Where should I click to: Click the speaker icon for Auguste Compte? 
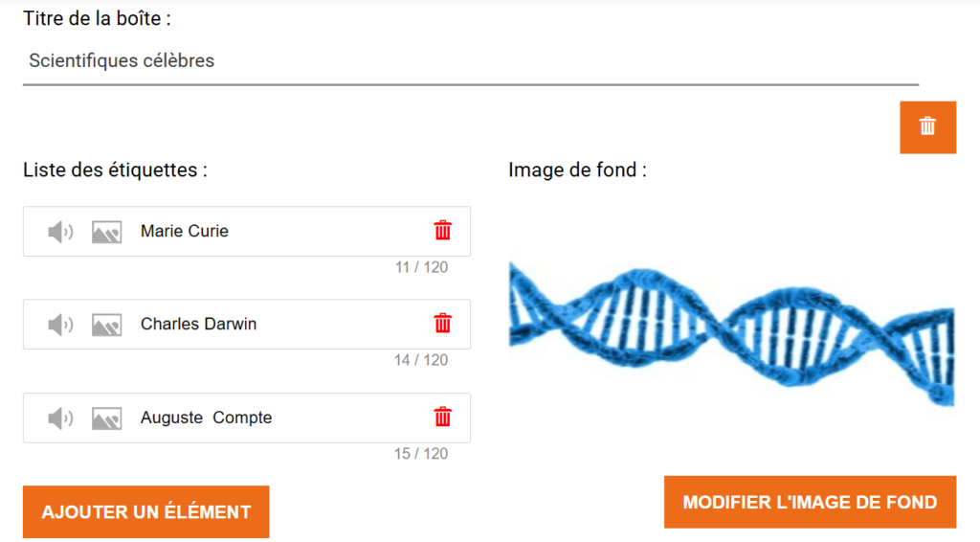click(x=60, y=418)
